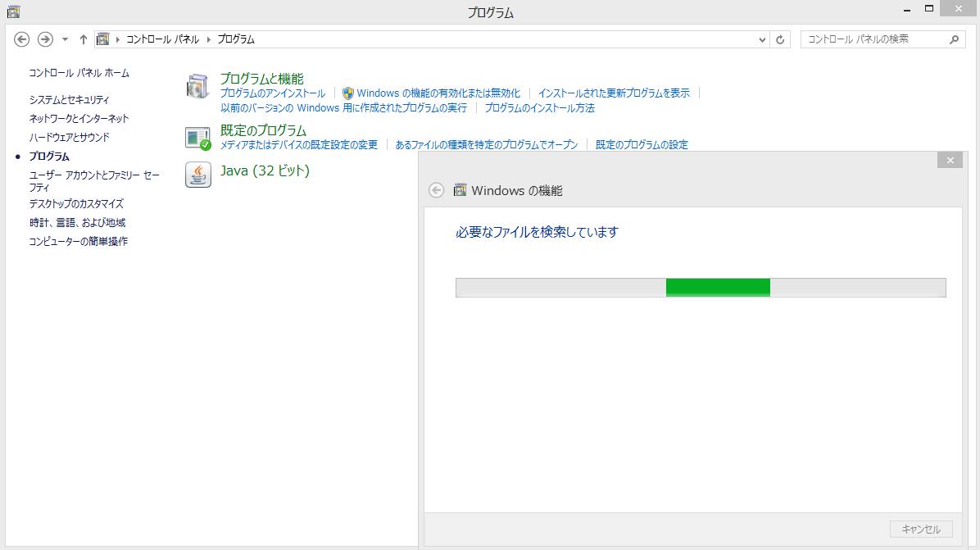Click キャンセル button in the dialog
Viewport: 980px width, 550px height.
click(921, 530)
